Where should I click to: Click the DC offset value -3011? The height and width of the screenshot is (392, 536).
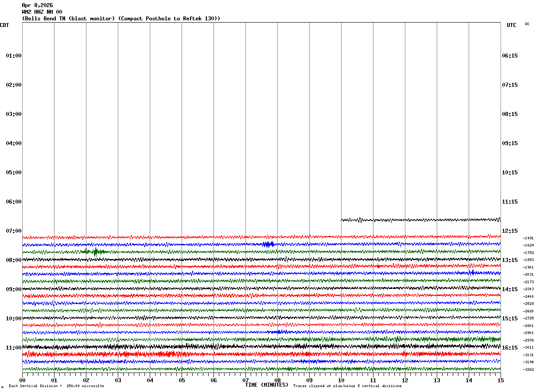point(528,347)
